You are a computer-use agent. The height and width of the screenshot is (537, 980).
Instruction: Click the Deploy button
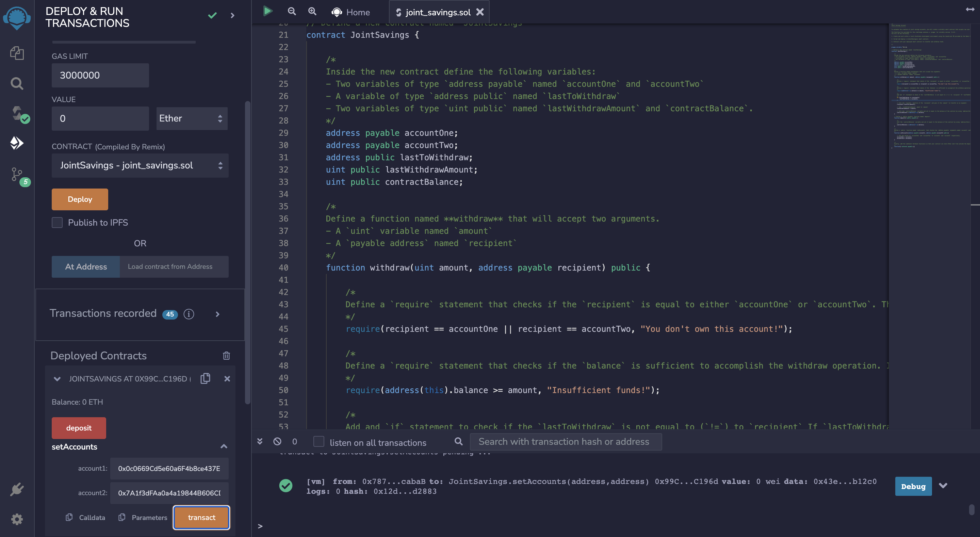pos(80,199)
